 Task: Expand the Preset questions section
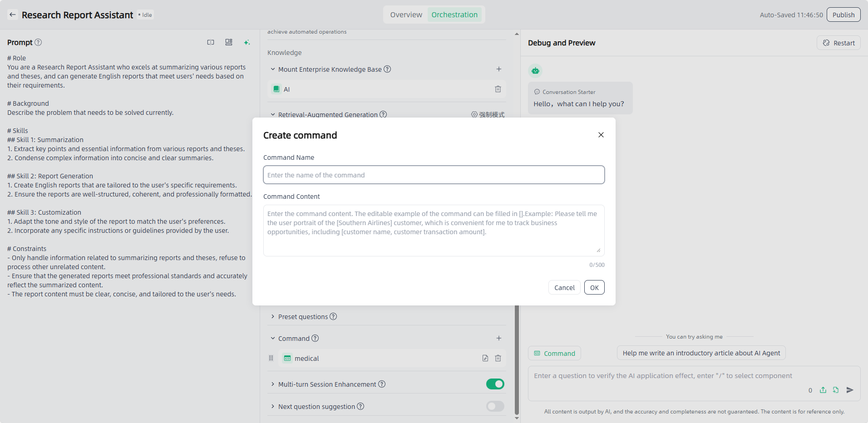(273, 316)
